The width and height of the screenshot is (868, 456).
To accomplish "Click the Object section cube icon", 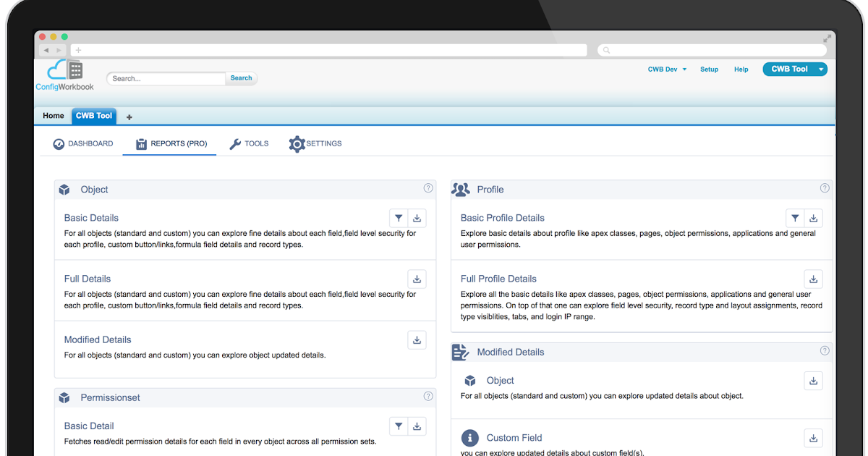I will 64,190.
